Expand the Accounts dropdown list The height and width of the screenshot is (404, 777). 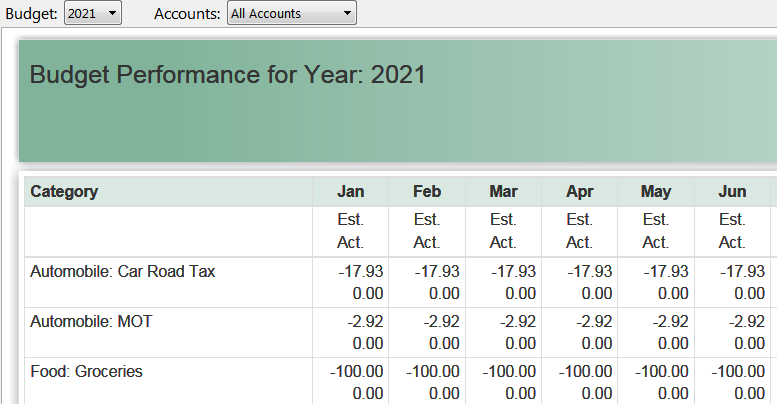click(x=290, y=14)
